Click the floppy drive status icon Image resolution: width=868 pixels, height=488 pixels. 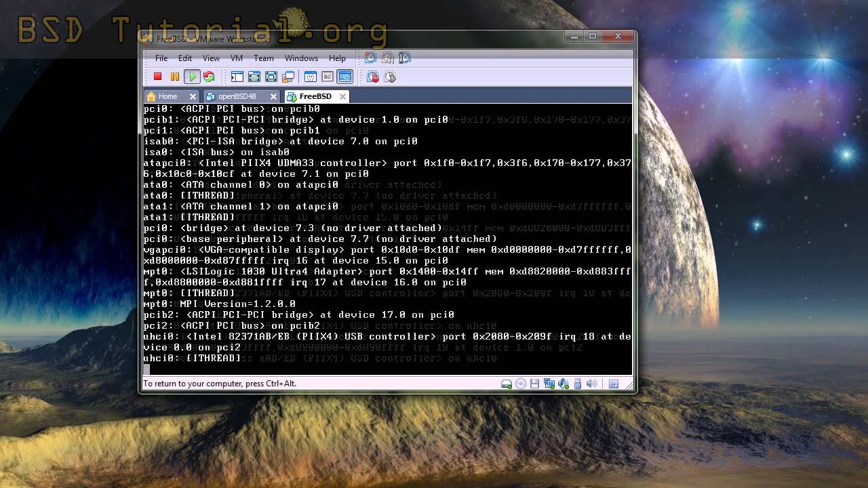click(535, 384)
